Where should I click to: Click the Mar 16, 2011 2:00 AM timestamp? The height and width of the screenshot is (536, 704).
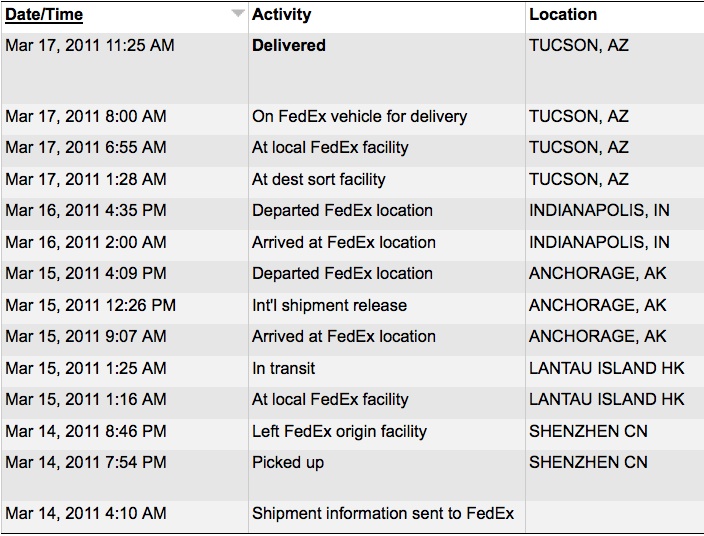pyautogui.click(x=86, y=243)
